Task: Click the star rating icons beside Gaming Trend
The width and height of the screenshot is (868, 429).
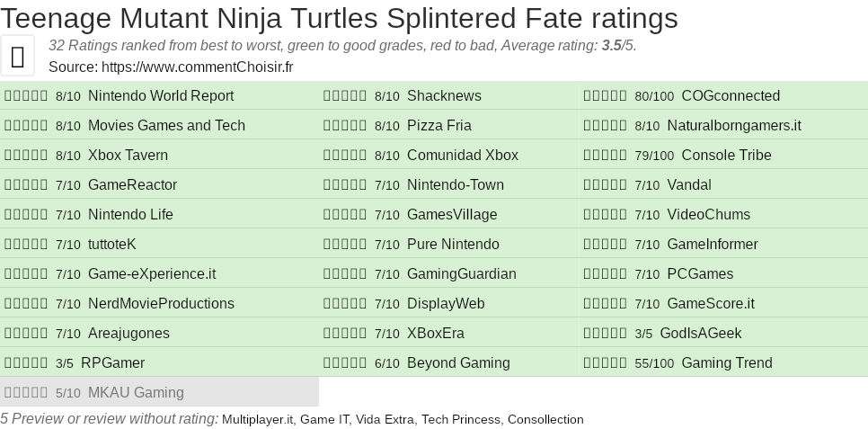Action: pyautogui.click(x=606, y=363)
